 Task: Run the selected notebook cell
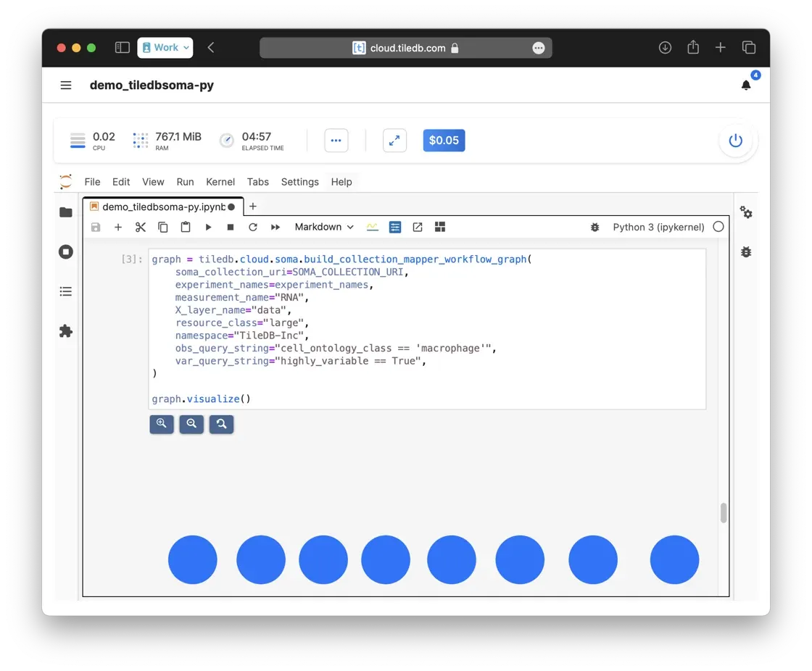(x=208, y=227)
